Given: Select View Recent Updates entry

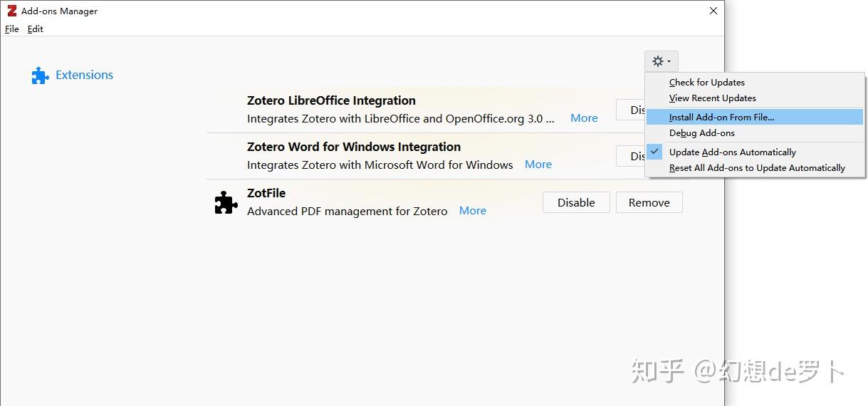Looking at the screenshot, I should click(712, 98).
